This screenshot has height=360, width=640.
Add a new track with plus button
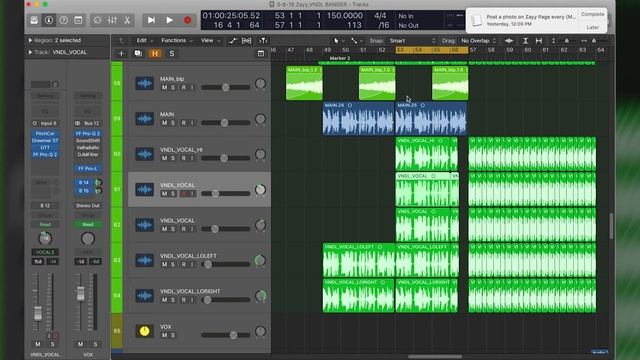click(121, 53)
